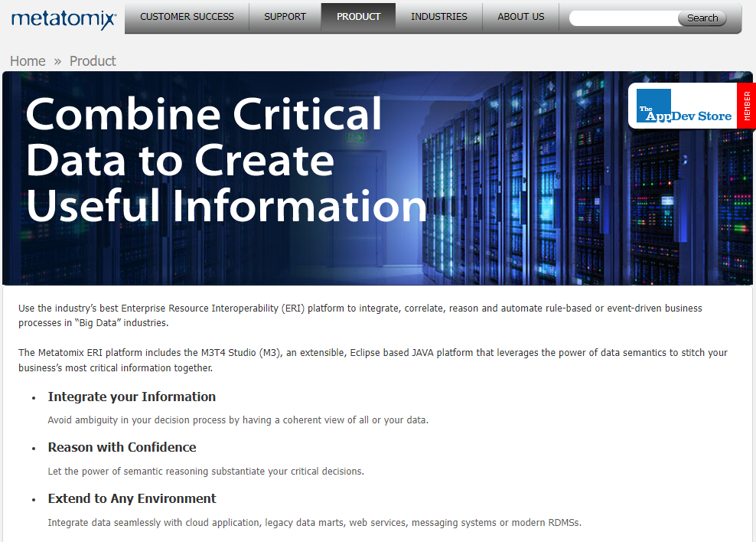The height and width of the screenshot is (542, 756).
Task: Open the AppDev Store member badge
Action: click(x=692, y=106)
